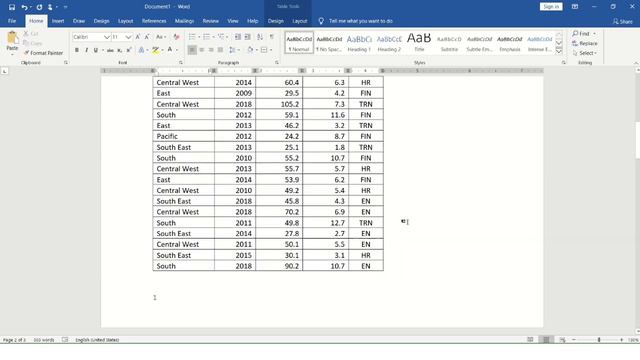Increase paragraph indent

[x=247, y=37]
